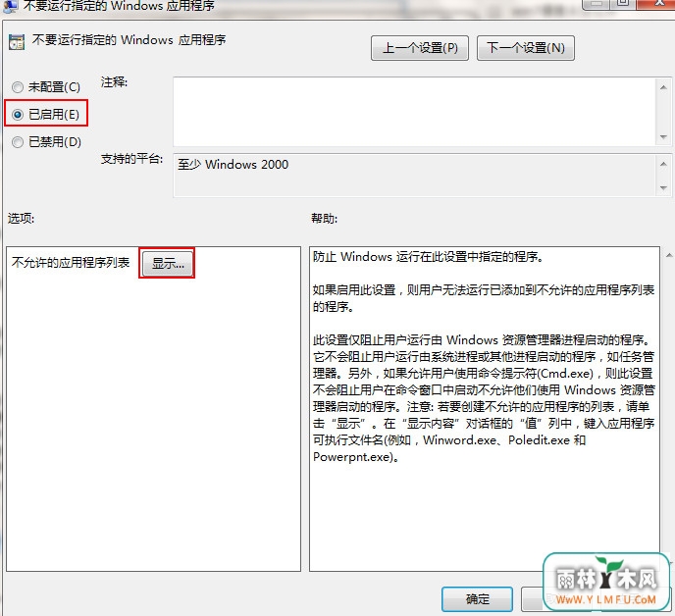Click the title bar application icon
This screenshot has width=675, height=616.
coord(10,6)
